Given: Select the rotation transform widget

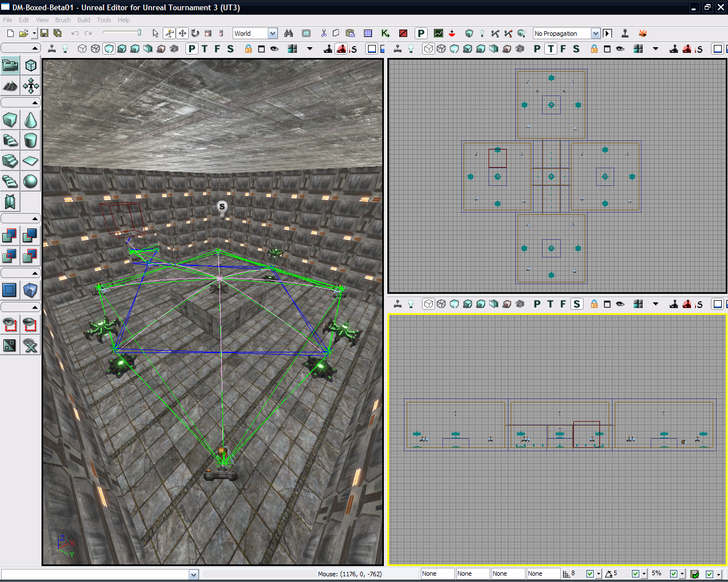Looking at the screenshot, I should click(195, 34).
